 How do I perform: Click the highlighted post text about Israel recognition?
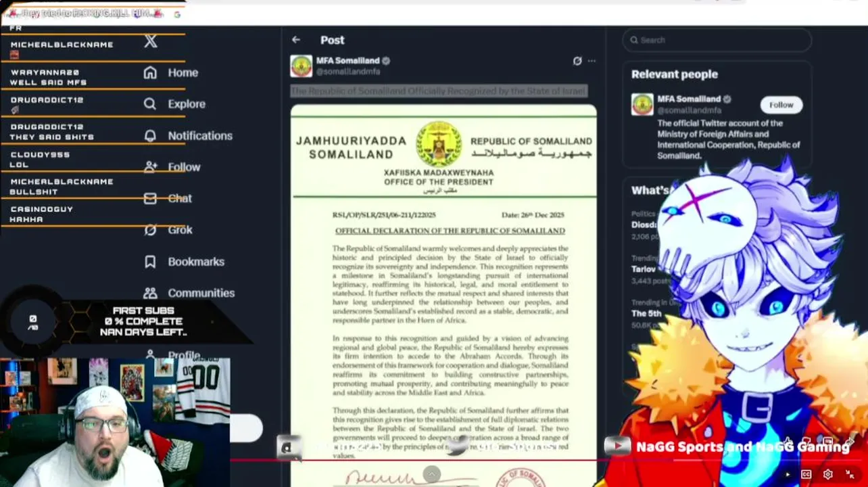[x=439, y=91]
